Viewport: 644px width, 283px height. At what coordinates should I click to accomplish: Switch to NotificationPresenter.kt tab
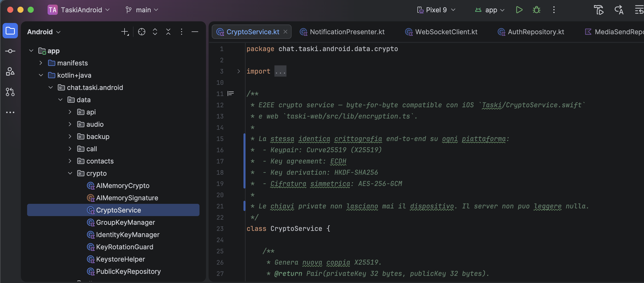[342, 32]
